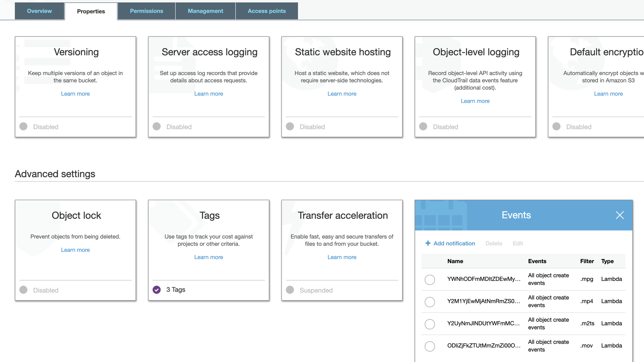The width and height of the screenshot is (644, 362).
Task: Click the Server access logging status circle
Action: 157,127
